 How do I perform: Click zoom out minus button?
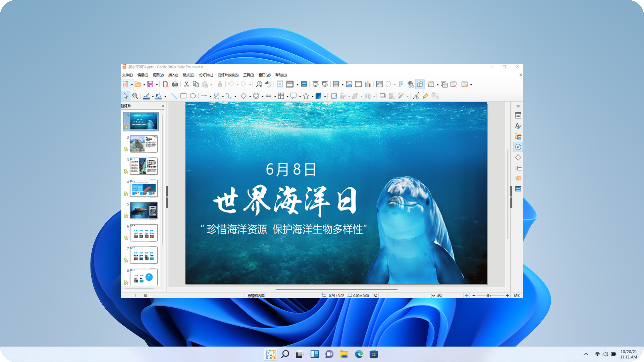474,296
